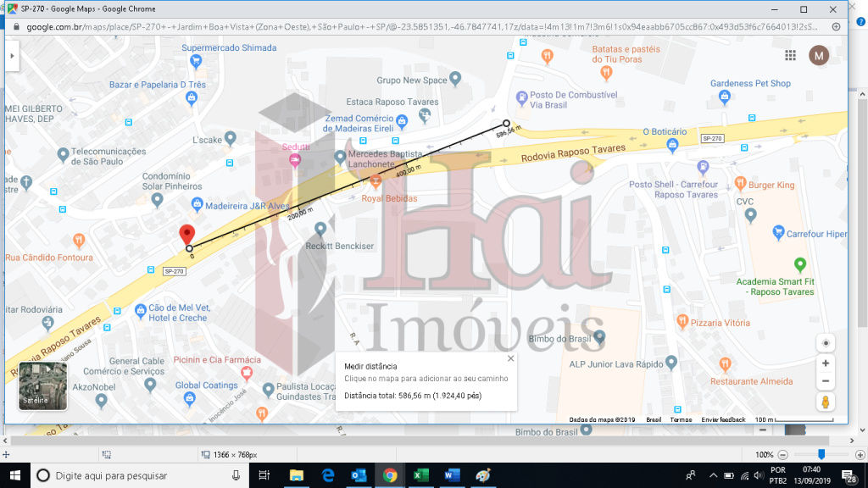Open Posto De Combustível Via Brasil marker
The width and height of the screenshot is (868, 488).
521,98
